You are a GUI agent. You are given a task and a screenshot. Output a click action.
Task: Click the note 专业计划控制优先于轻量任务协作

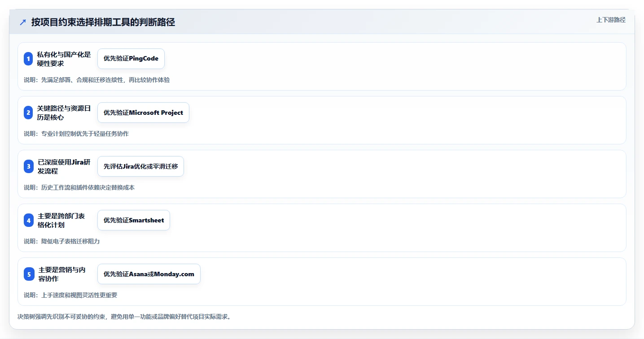[76, 134]
